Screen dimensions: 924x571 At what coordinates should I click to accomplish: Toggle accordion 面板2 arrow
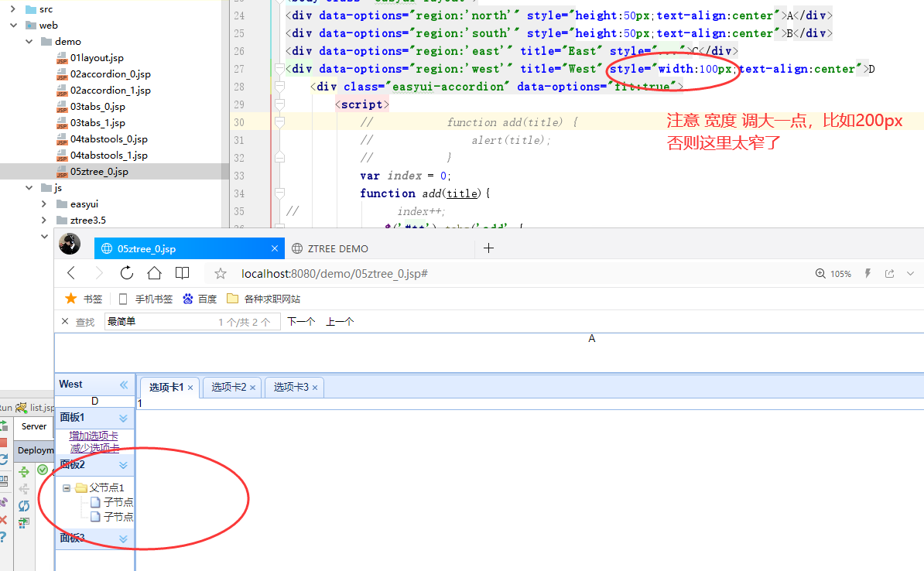123,466
